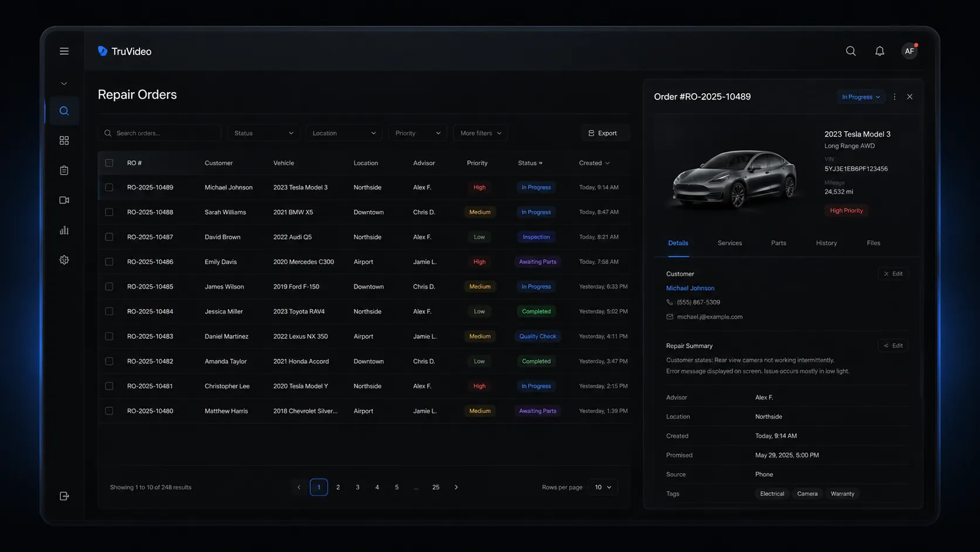Switch to the Parts tab

(778, 243)
